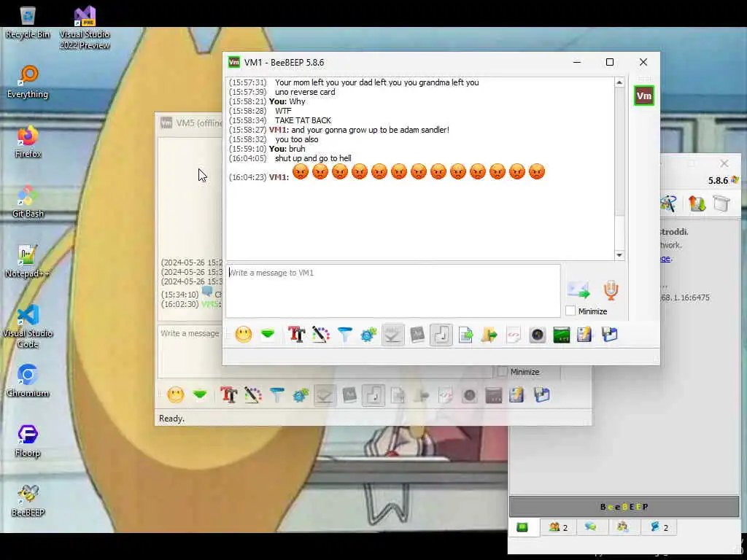Screen dimensions: 747x560
Task: Click the green down-arrow icon in VM5 toolbar
Action: (x=200, y=394)
